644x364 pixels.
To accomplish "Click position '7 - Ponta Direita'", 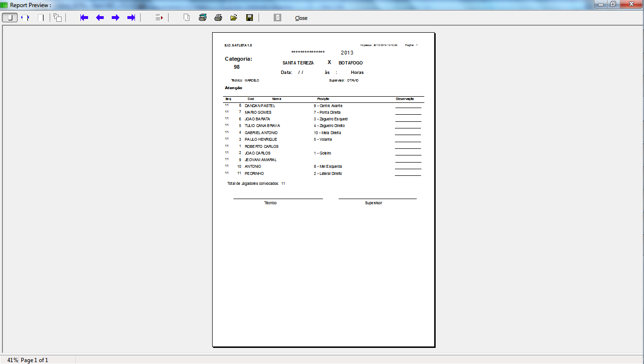I will [x=327, y=112].
